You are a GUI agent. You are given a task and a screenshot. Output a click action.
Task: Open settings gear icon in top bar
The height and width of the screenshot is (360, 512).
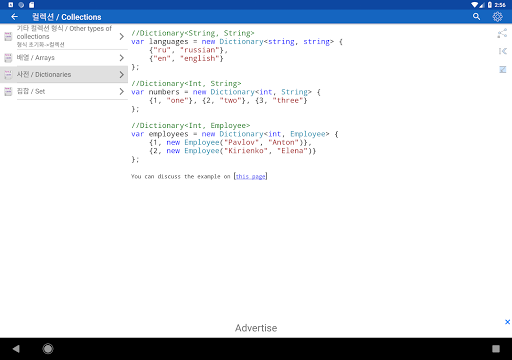tap(497, 17)
